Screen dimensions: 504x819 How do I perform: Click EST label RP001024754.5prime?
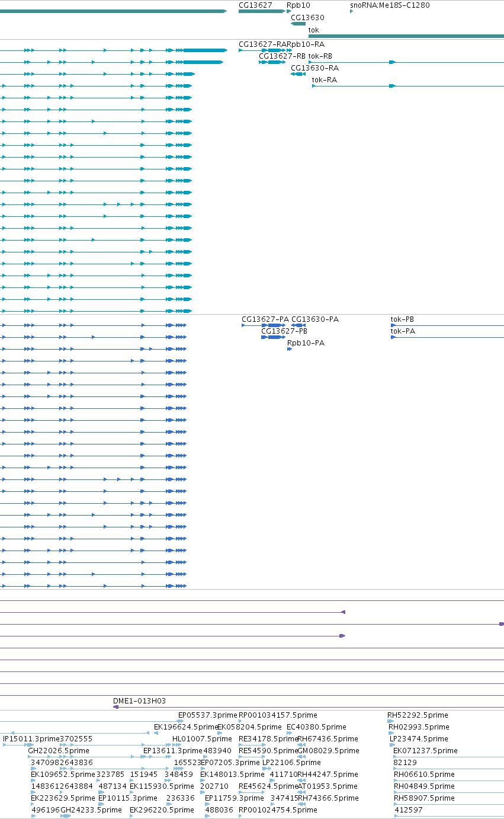[x=278, y=810]
